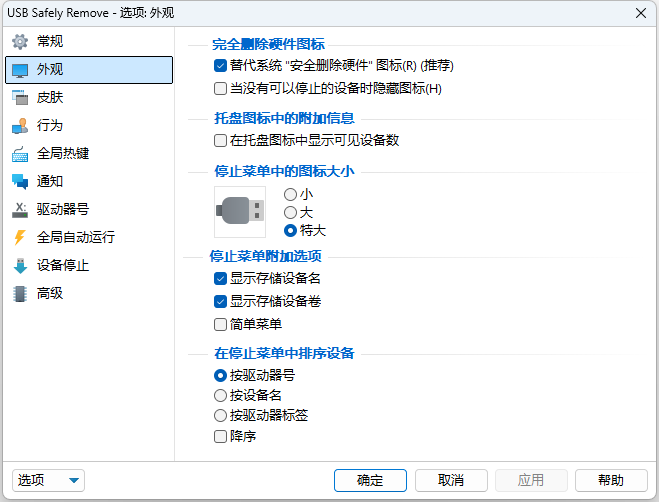Click the USB plug preview image
This screenshot has height=502, width=659.
pos(240,212)
